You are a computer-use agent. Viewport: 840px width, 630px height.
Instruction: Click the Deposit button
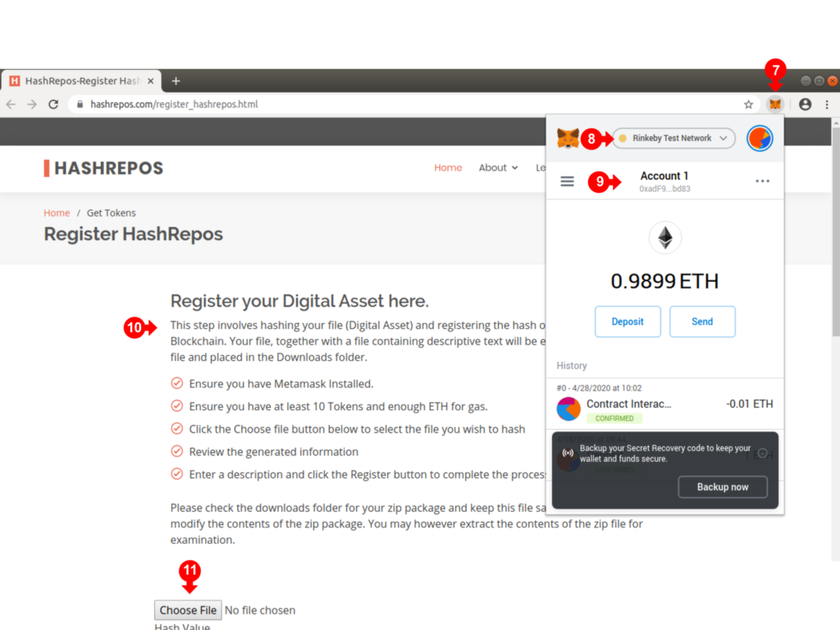click(x=628, y=322)
